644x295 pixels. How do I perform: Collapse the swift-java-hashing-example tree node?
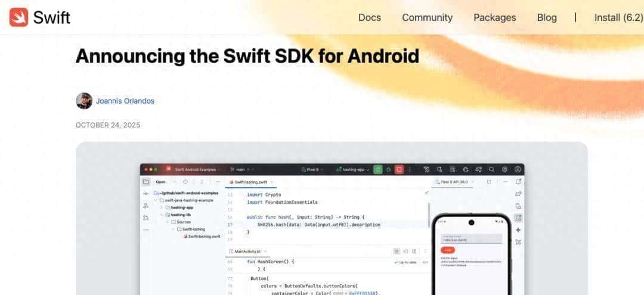click(x=156, y=200)
